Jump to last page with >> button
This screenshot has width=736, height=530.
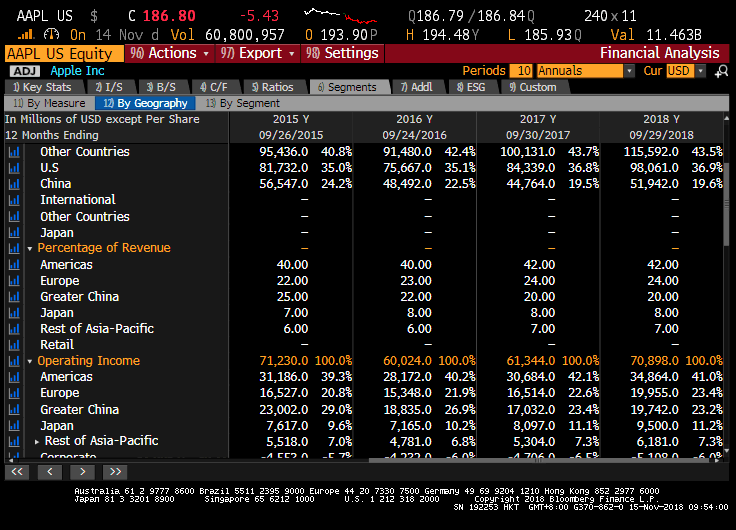tap(115, 472)
